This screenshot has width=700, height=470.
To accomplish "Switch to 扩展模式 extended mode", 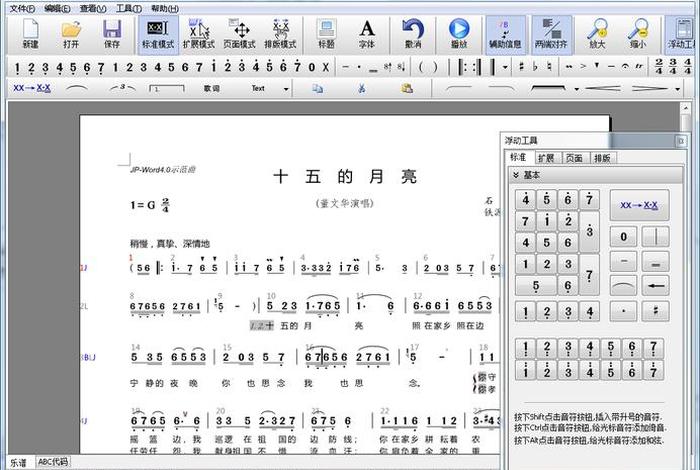I will tap(199, 34).
